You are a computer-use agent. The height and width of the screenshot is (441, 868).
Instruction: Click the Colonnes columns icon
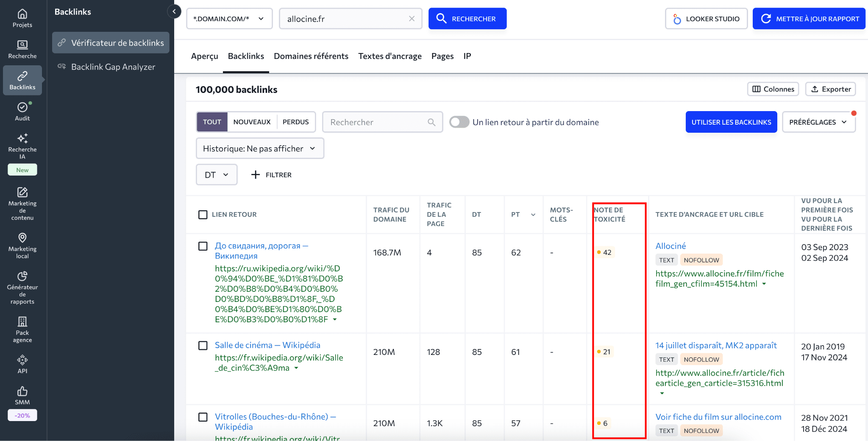(757, 89)
